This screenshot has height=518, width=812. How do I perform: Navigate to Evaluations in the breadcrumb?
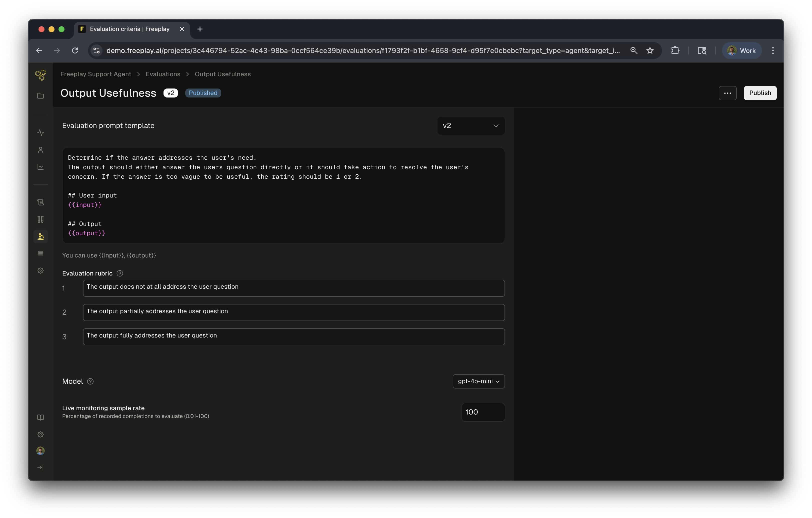[x=163, y=74]
